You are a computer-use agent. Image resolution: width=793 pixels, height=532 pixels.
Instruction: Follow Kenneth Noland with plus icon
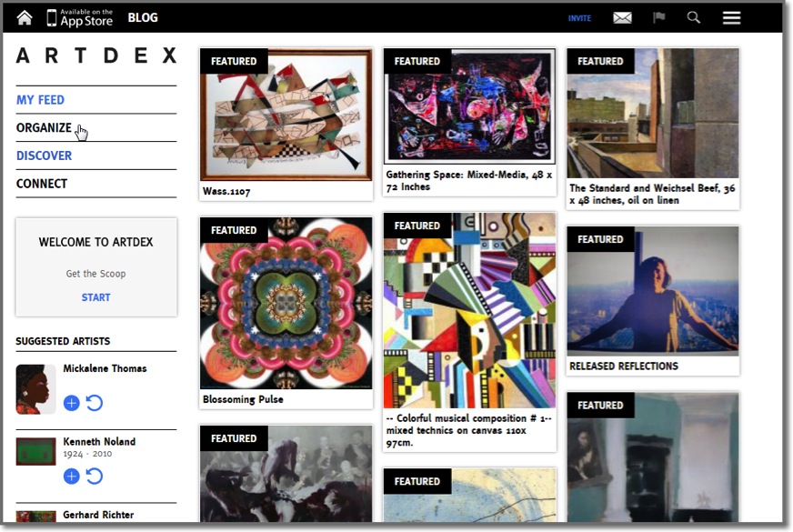71,477
